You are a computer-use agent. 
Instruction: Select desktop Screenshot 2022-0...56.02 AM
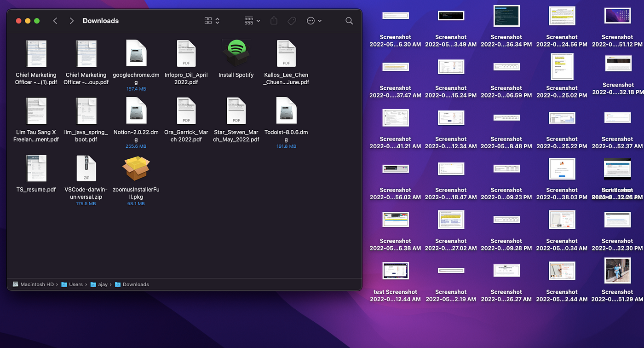pos(396,169)
